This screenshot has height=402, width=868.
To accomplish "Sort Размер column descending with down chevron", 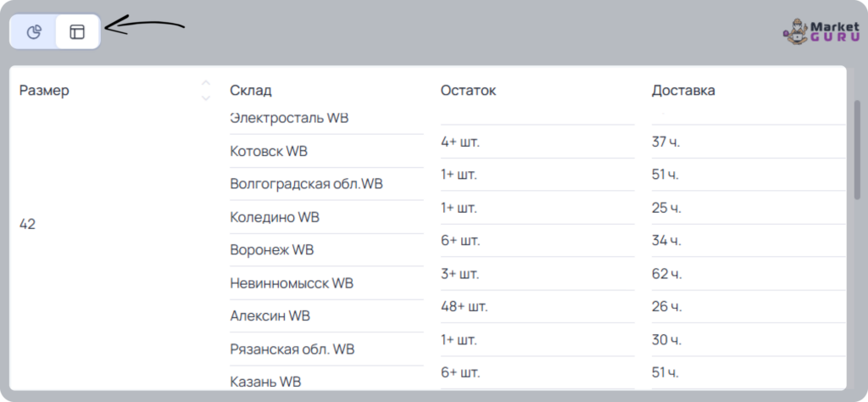I will pos(206,98).
